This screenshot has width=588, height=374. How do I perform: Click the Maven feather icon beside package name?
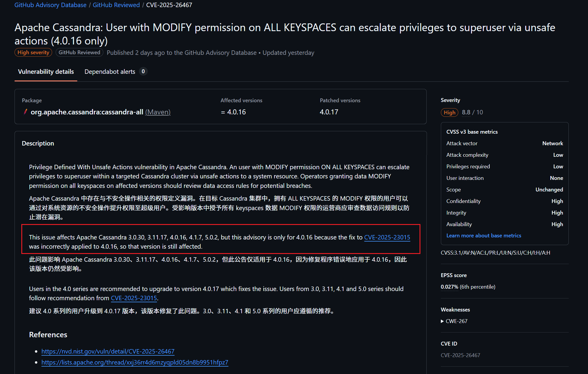(25, 112)
